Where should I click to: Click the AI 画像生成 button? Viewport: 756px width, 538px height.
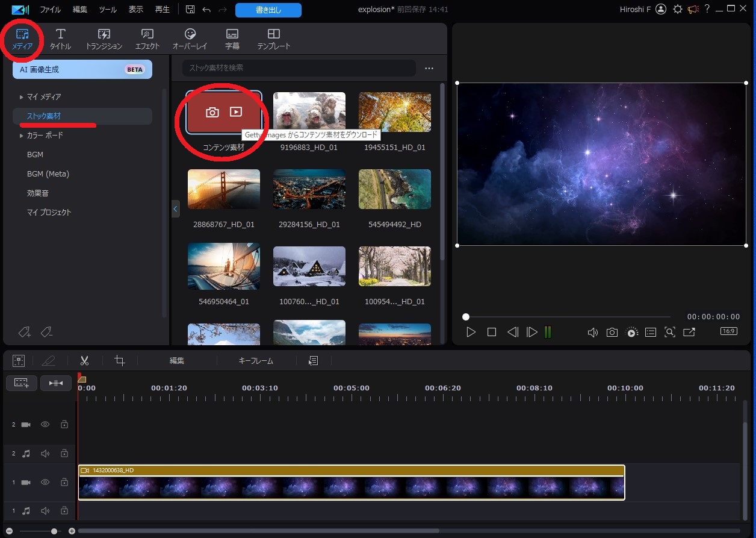pos(82,69)
